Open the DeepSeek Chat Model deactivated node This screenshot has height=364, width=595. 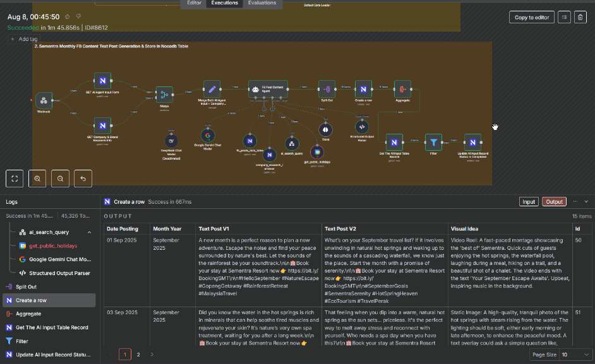pyautogui.click(x=171, y=141)
